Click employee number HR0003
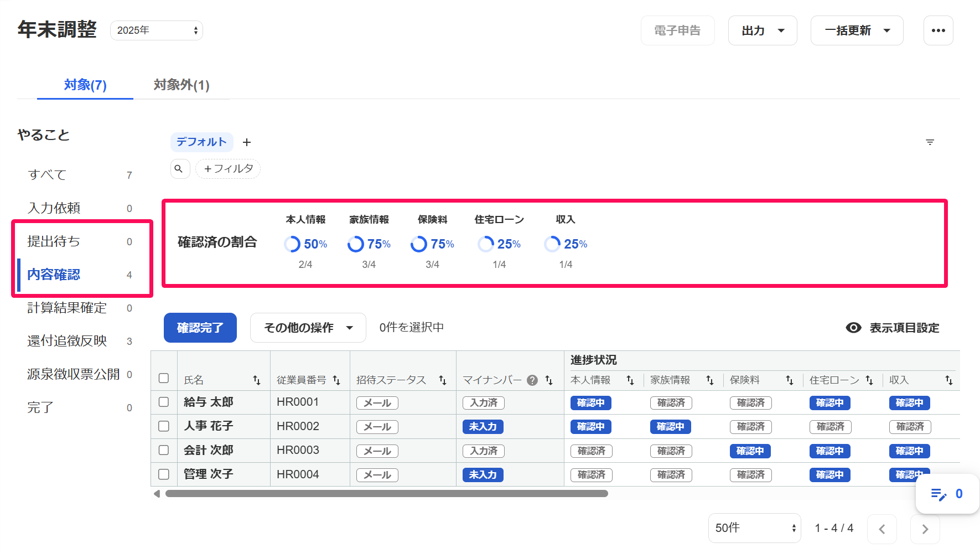Image resolution: width=980 pixels, height=553 pixels. pos(298,451)
